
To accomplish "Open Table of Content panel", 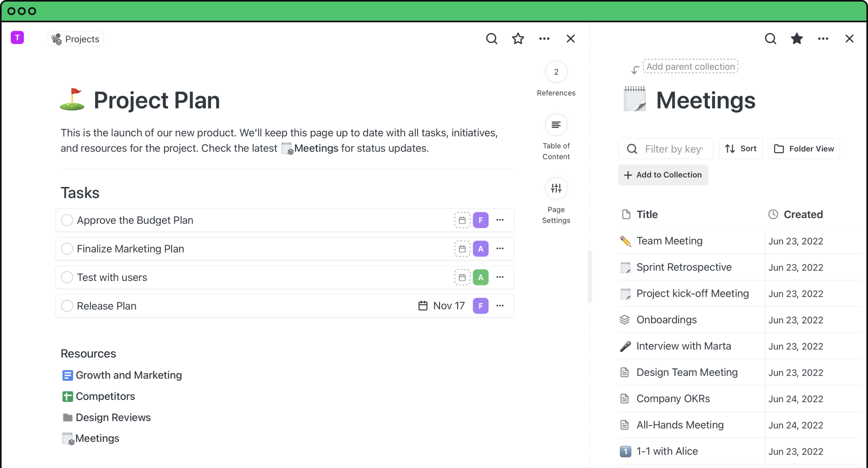I will pos(556,125).
